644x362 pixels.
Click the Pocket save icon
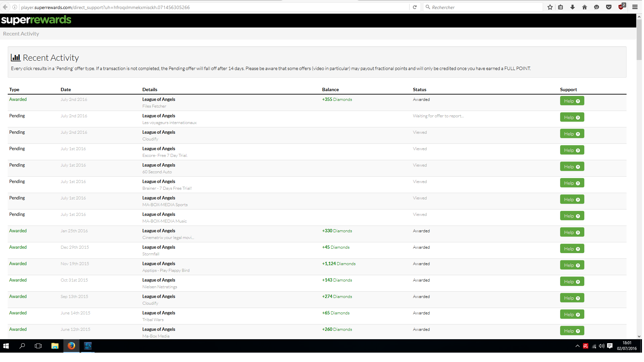(609, 7)
